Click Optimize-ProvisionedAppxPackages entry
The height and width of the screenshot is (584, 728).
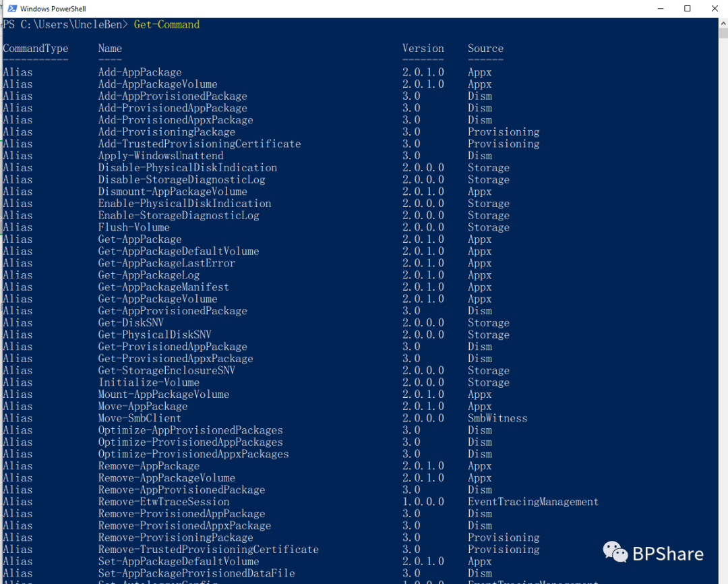pos(193,454)
